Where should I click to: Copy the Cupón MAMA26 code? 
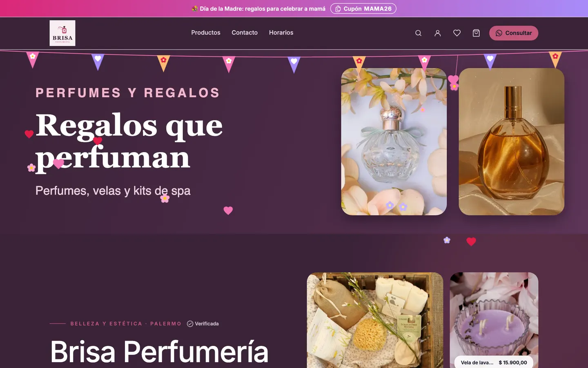363,9
